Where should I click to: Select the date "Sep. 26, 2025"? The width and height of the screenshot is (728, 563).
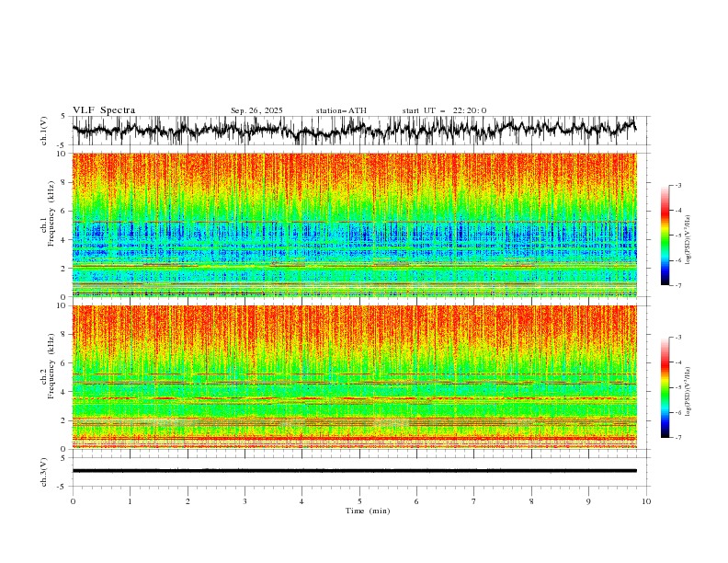pyautogui.click(x=256, y=110)
